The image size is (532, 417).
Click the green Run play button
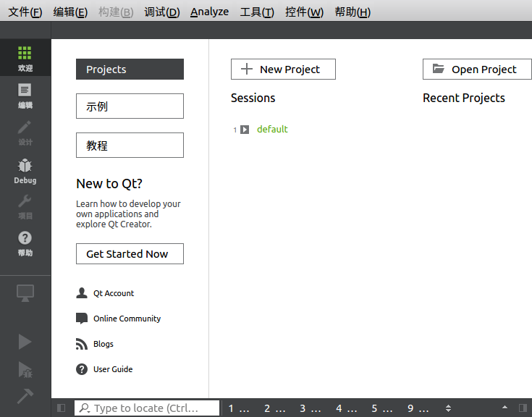pyautogui.click(x=25, y=342)
